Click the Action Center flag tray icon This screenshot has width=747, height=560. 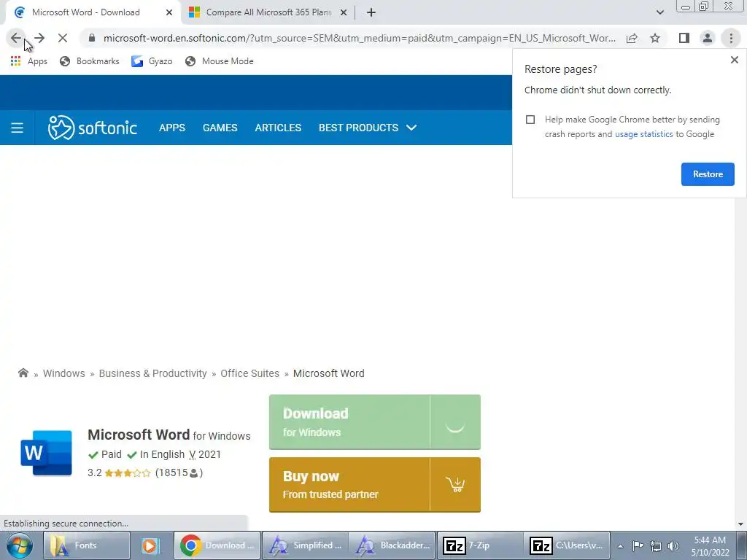(x=638, y=545)
